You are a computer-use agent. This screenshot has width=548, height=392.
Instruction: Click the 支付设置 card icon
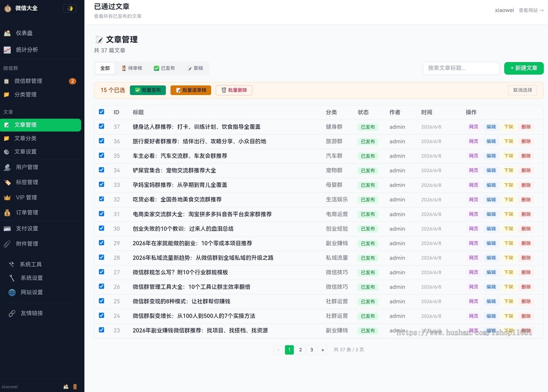7,228
